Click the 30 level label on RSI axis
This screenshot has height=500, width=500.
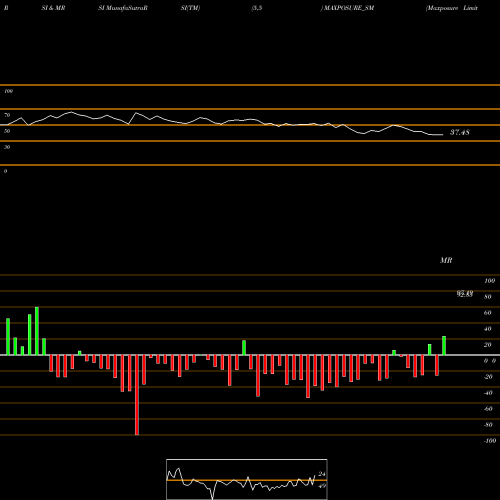click(7, 147)
